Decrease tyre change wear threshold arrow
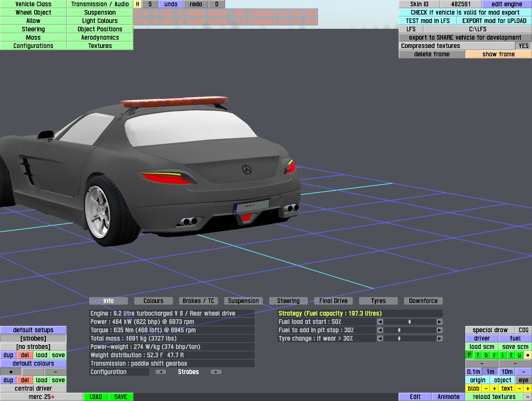This screenshot has height=401, width=532. click(x=380, y=338)
